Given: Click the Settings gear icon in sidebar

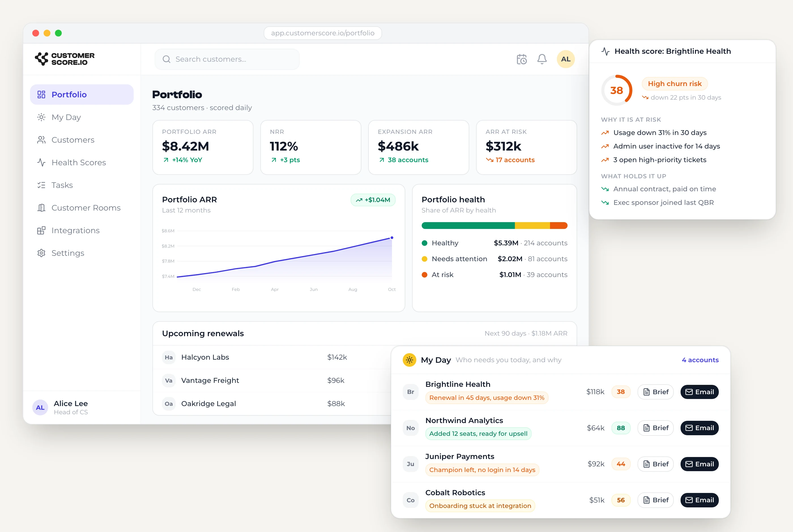Looking at the screenshot, I should 41,253.
